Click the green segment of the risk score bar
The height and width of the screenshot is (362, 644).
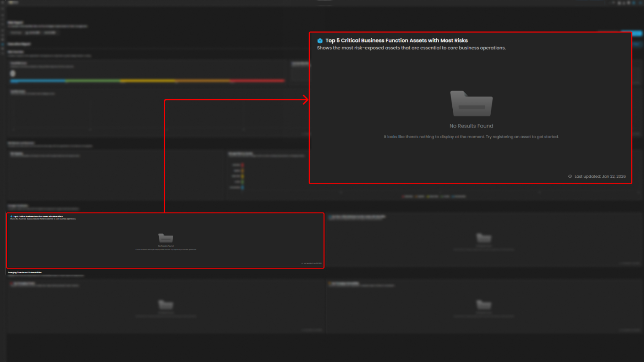pos(93,81)
